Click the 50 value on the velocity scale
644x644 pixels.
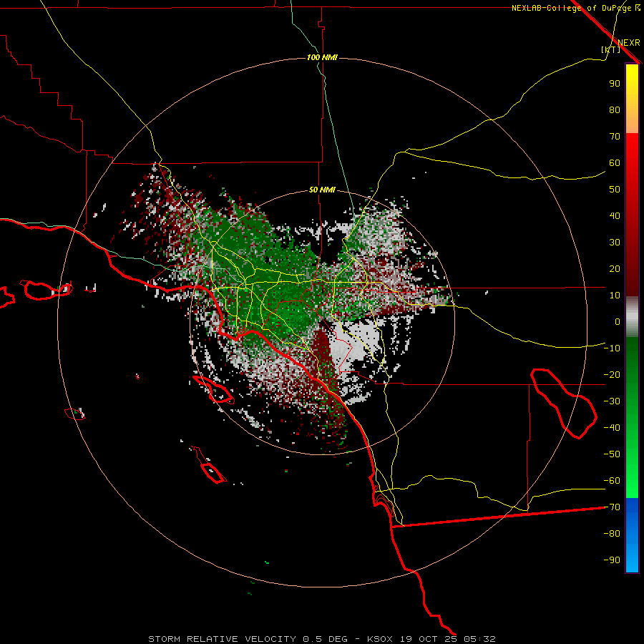(615, 190)
